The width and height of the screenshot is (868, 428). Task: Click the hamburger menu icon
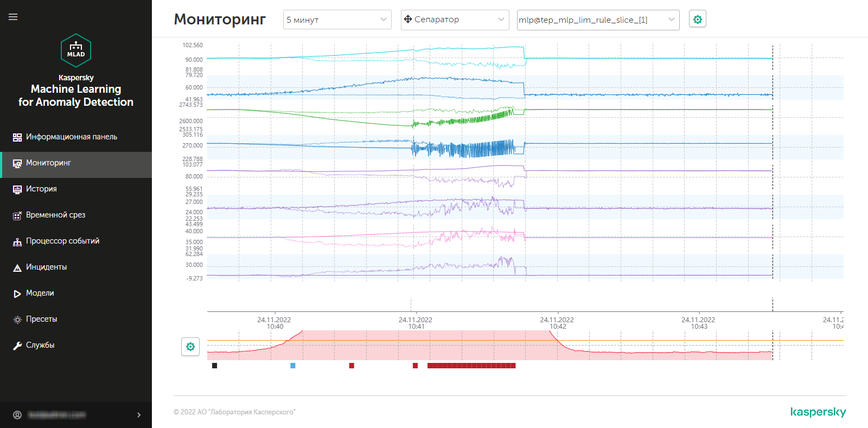[13, 17]
